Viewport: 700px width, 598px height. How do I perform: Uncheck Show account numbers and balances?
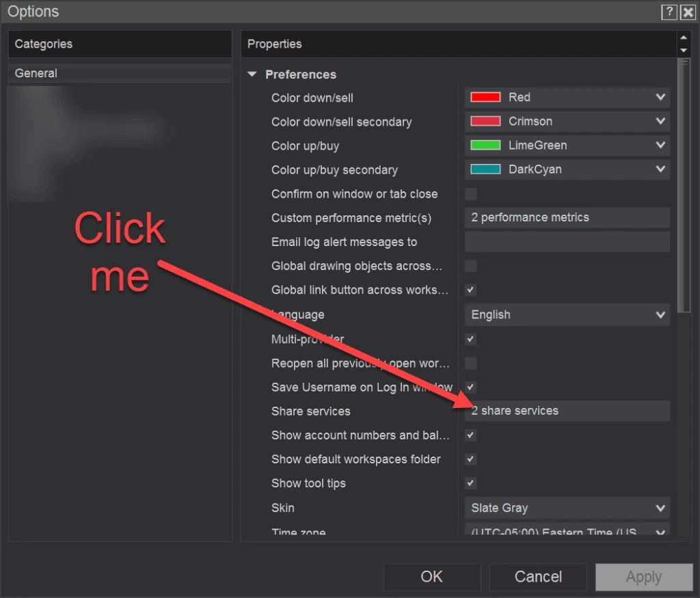[470, 435]
